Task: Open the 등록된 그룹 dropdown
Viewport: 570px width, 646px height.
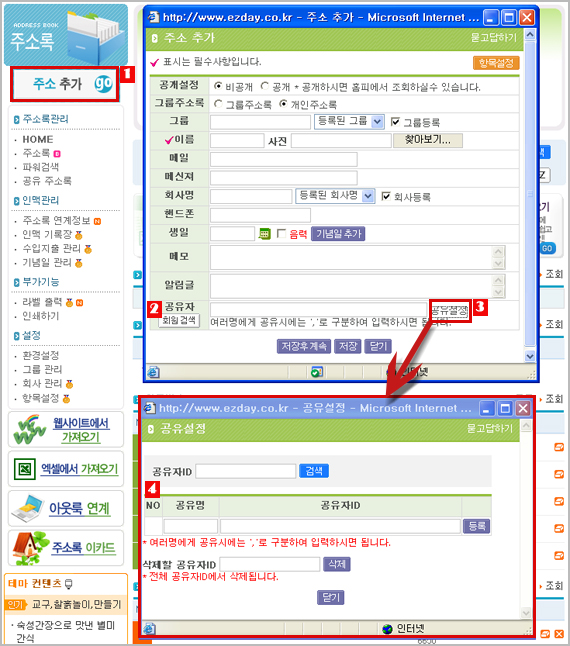Action: (x=349, y=122)
